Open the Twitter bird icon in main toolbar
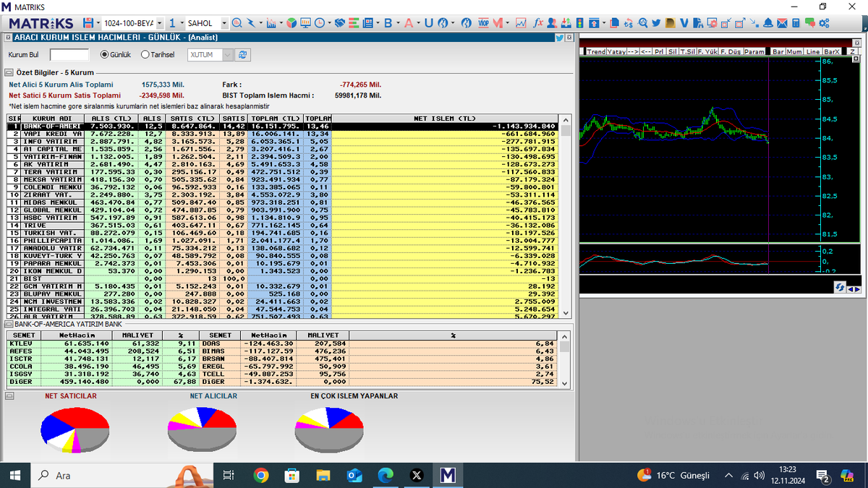 click(655, 23)
